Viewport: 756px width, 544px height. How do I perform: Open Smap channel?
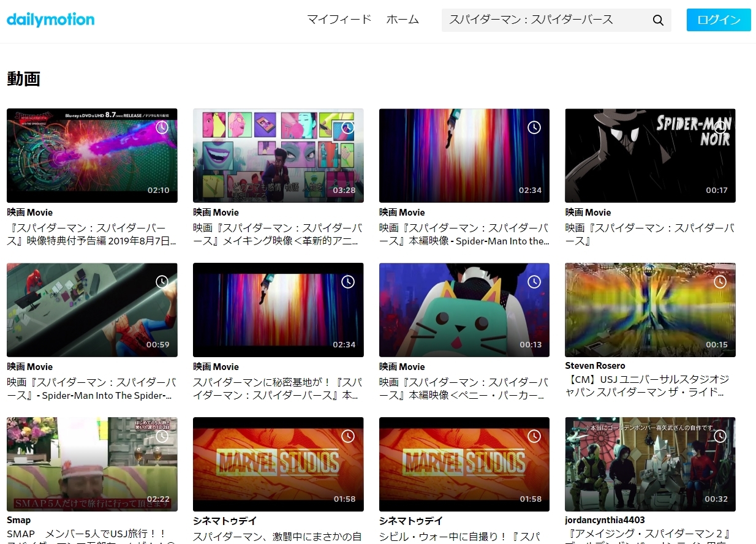19,520
